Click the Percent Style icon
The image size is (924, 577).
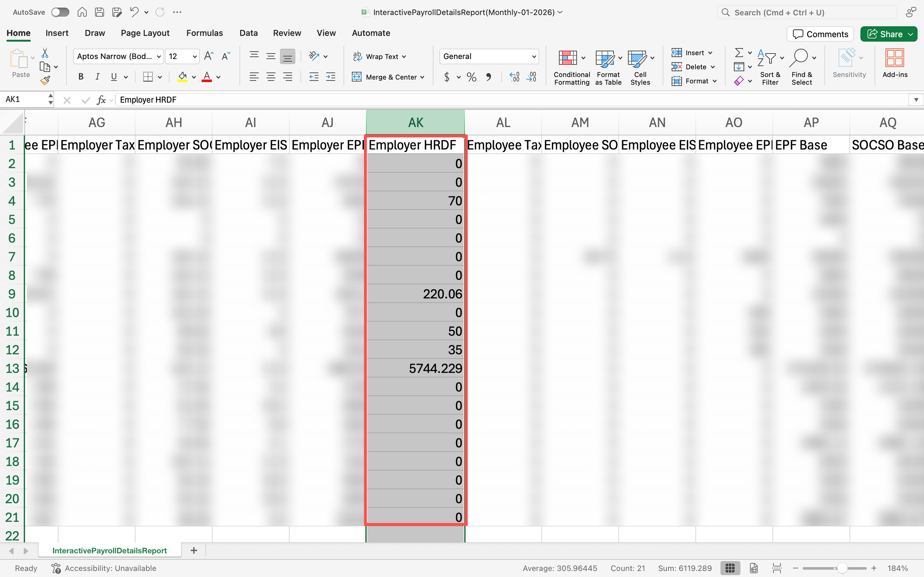tap(471, 77)
